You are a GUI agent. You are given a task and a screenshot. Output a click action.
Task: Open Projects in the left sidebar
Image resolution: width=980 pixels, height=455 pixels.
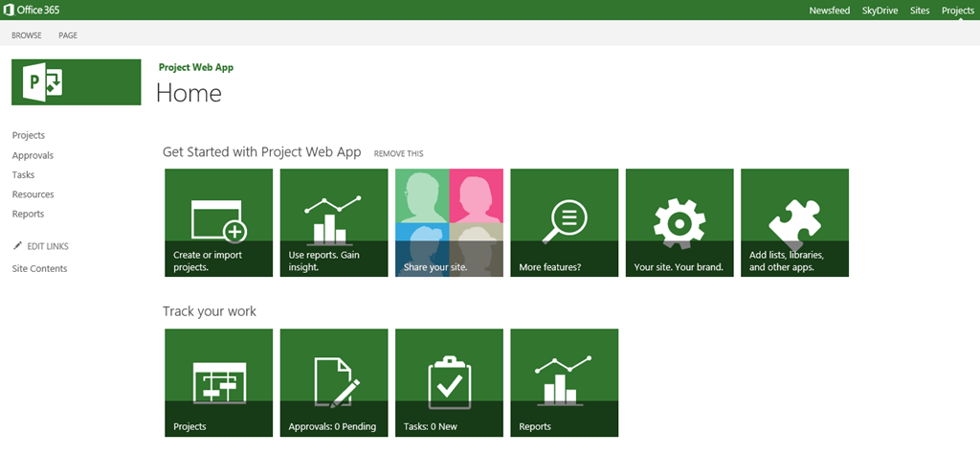pyautogui.click(x=29, y=135)
